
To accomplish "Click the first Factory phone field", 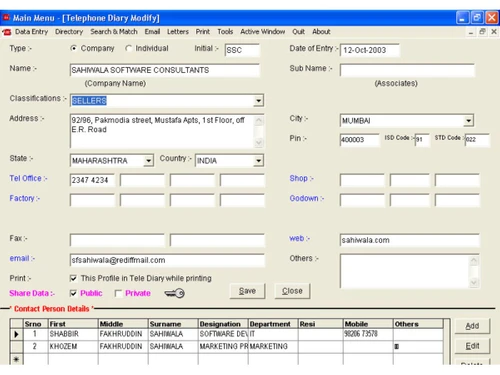I will click(x=92, y=200).
